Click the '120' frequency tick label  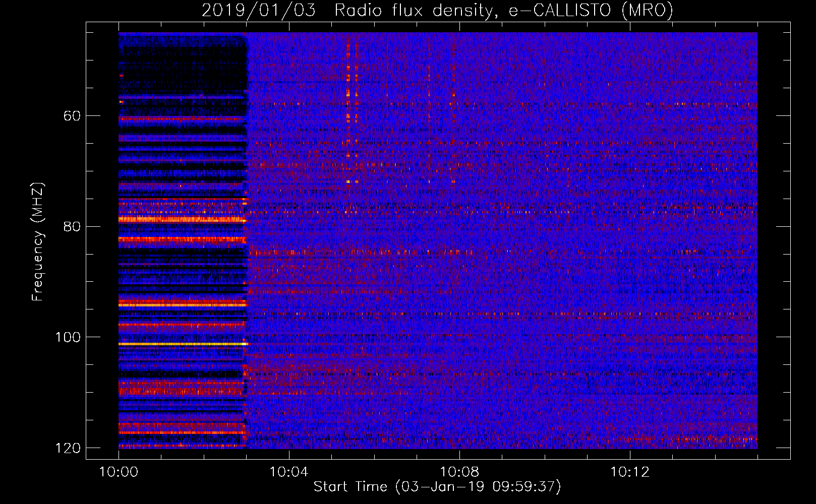68,448
